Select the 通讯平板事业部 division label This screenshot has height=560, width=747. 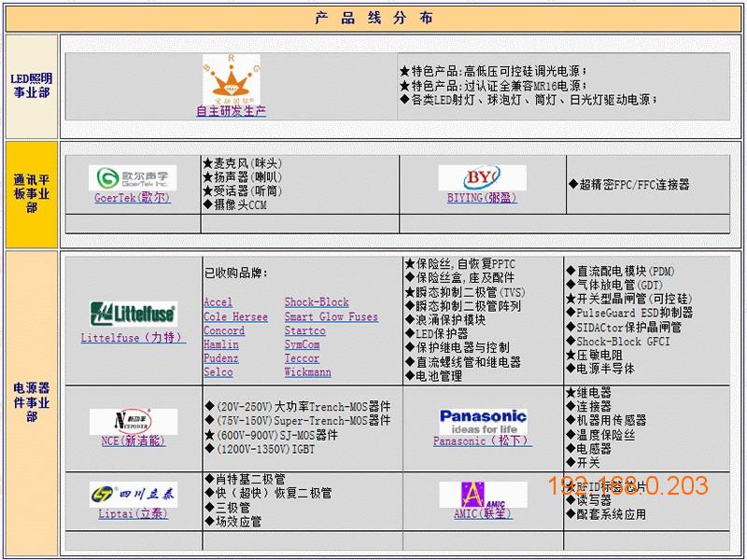pos(32,194)
